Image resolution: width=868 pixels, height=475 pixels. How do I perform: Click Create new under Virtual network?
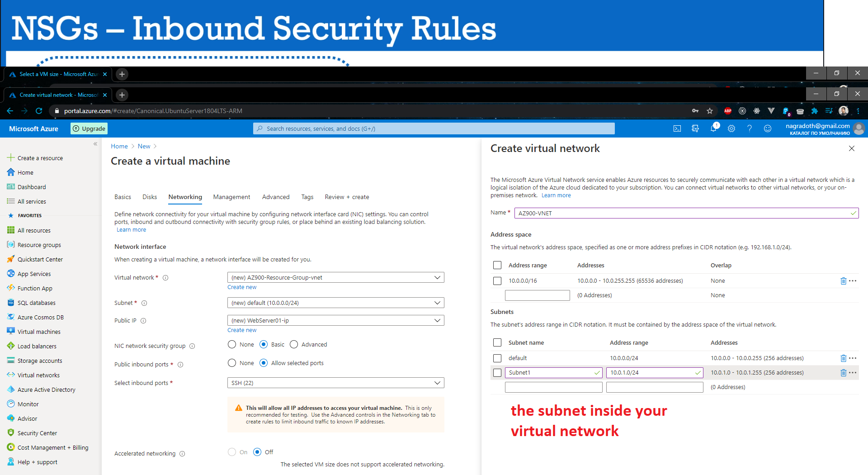click(x=242, y=287)
